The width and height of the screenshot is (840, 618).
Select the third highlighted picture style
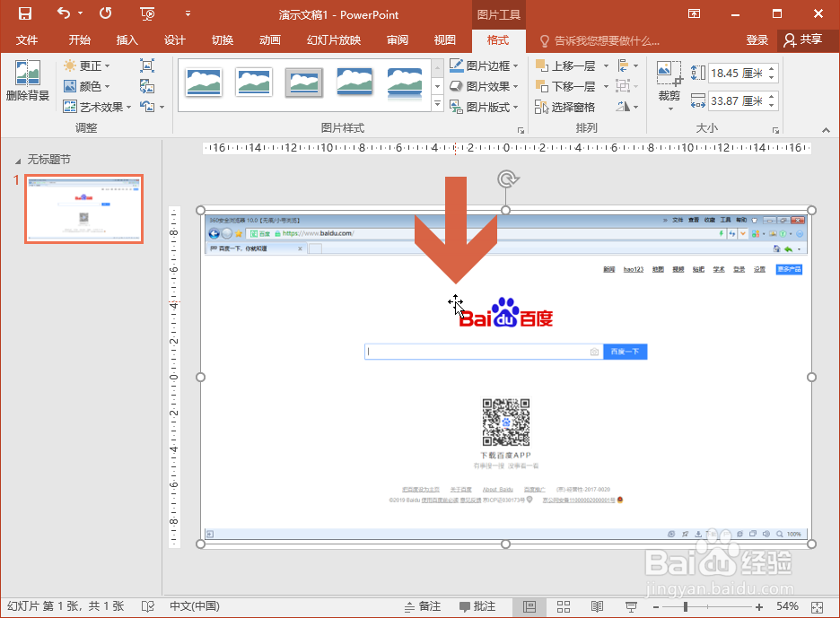303,83
